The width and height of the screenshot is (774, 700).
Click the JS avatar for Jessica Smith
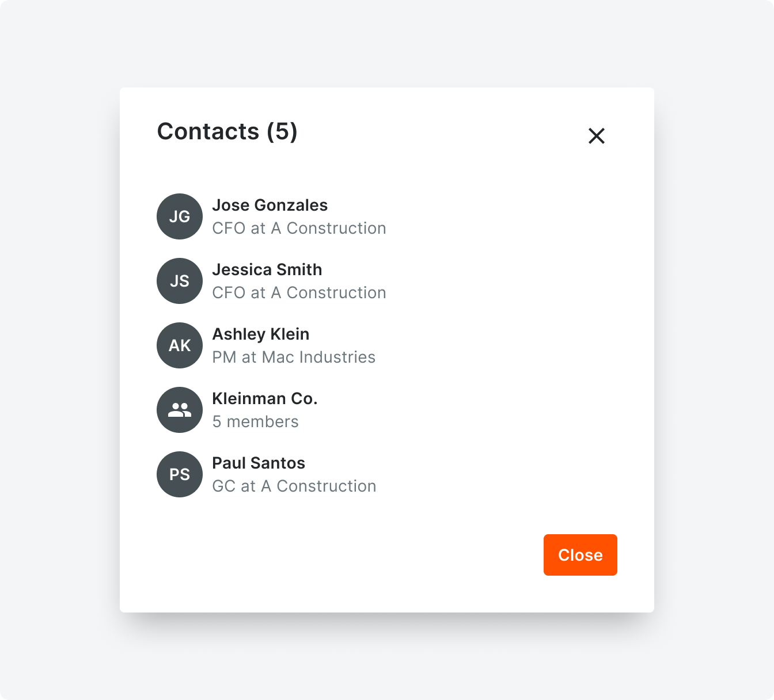coord(180,281)
